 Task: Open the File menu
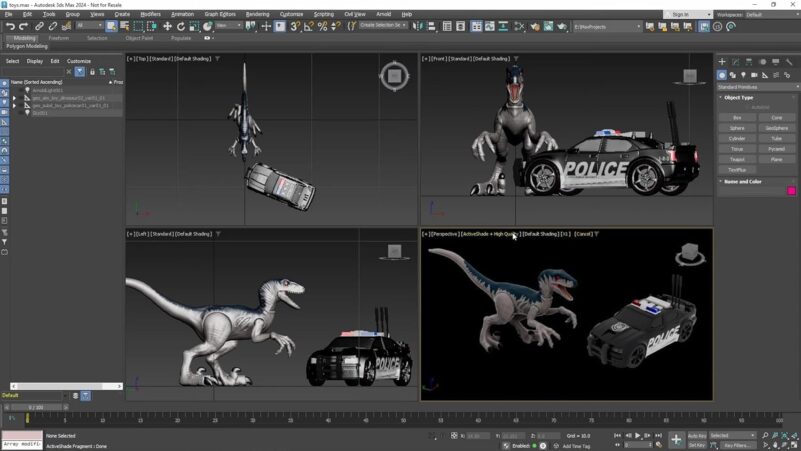9,14
